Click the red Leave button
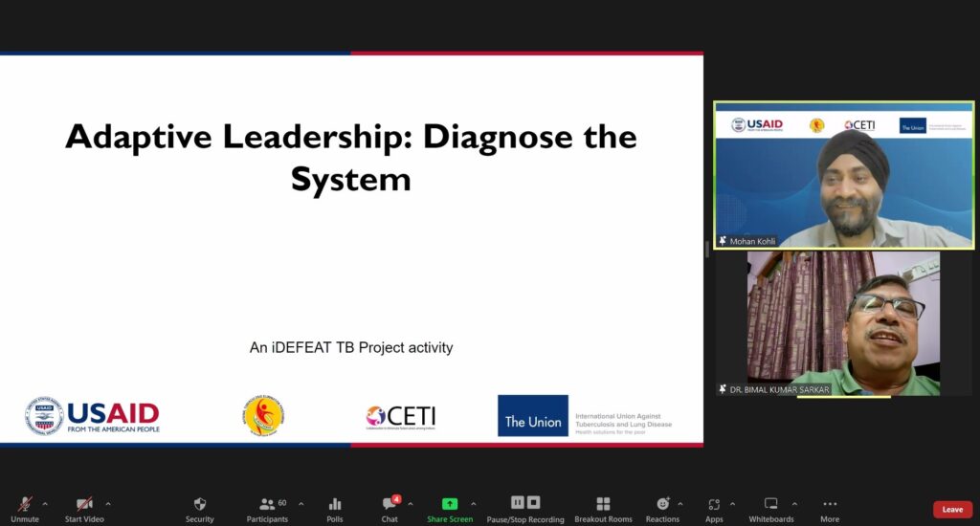 (x=952, y=510)
